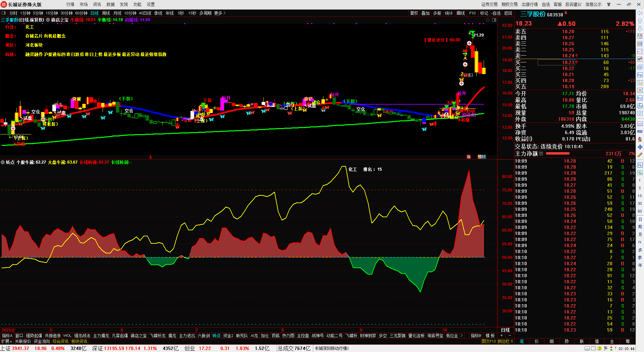Image resolution: width=644 pixels, height=352 pixels.
Task: Click the 证券交易 link
Action: pos(490,4)
